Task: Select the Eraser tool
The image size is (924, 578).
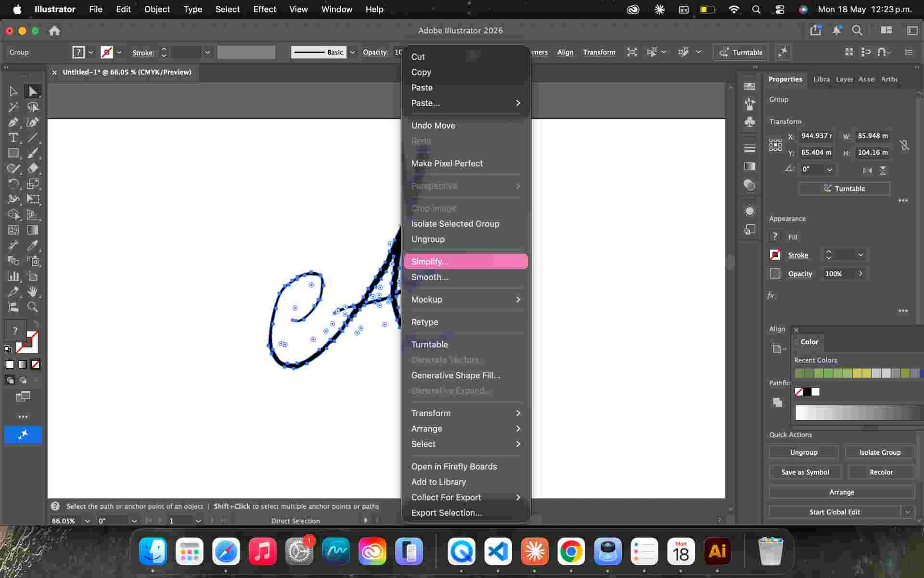Action: click(x=33, y=169)
